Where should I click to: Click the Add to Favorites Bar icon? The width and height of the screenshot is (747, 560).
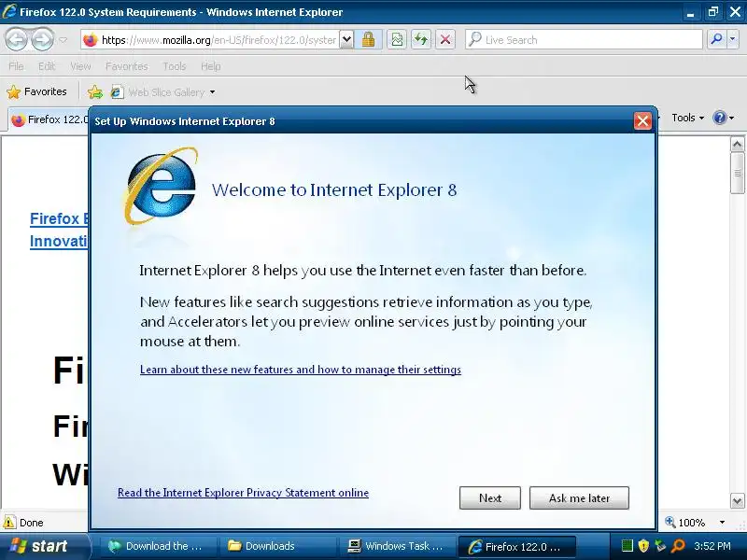pyautogui.click(x=95, y=91)
